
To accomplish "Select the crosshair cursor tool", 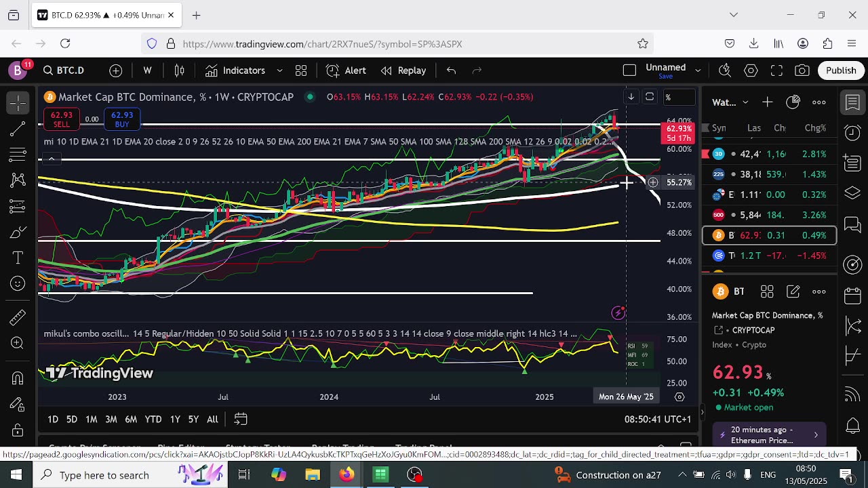I will point(18,103).
